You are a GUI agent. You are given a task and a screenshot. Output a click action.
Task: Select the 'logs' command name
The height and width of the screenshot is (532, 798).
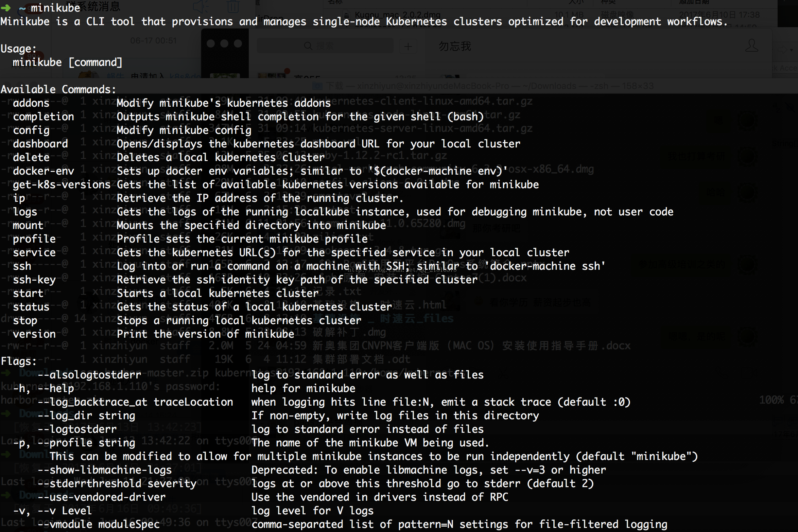point(25,212)
